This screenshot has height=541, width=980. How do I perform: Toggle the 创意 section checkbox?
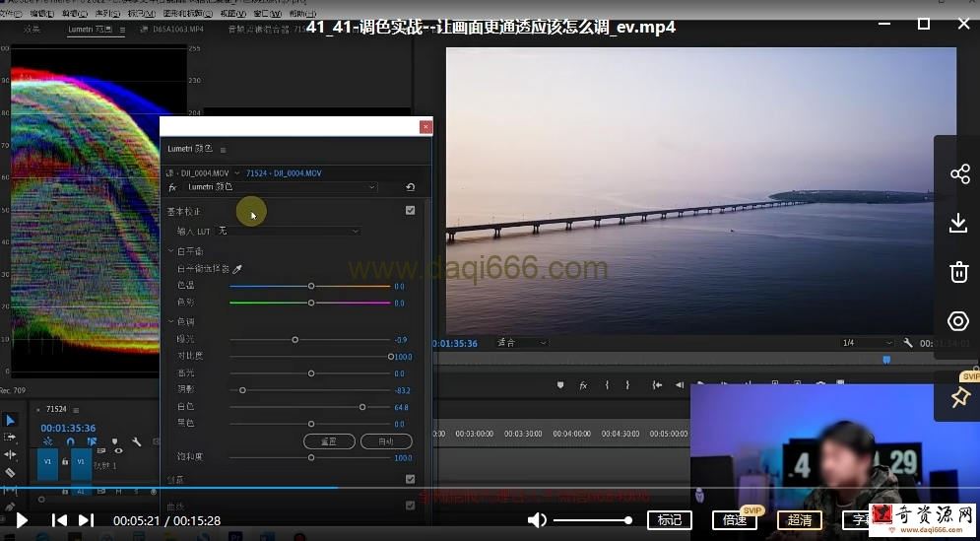pyautogui.click(x=410, y=479)
